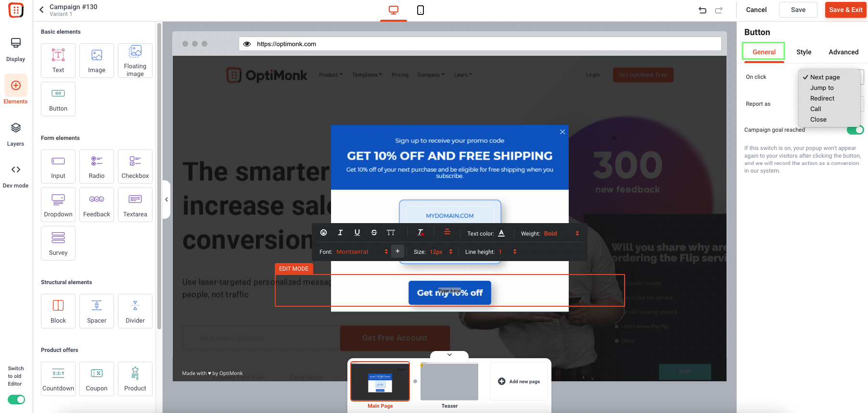868x413 pixels.
Task: Click the Save & Exit button
Action: (845, 10)
